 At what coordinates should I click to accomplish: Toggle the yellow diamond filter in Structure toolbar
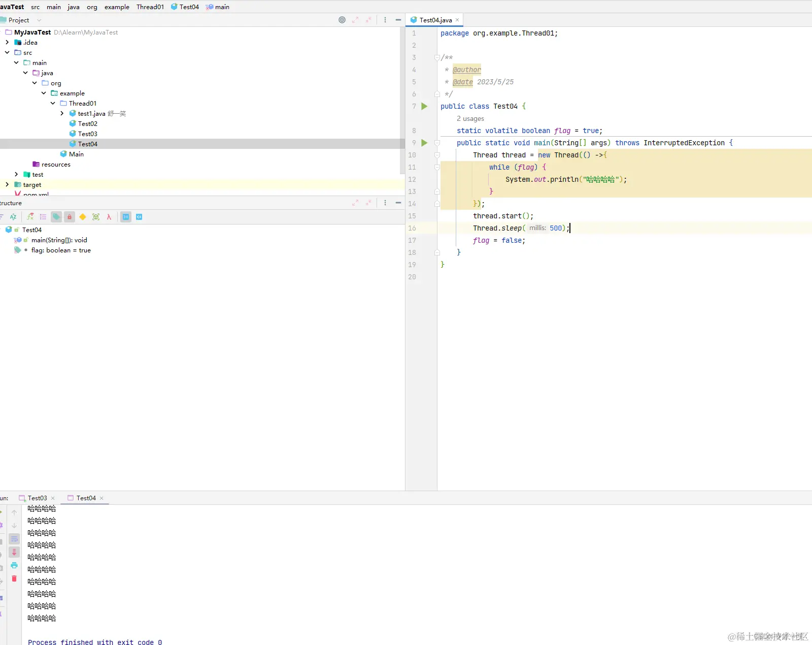(x=83, y=217)
